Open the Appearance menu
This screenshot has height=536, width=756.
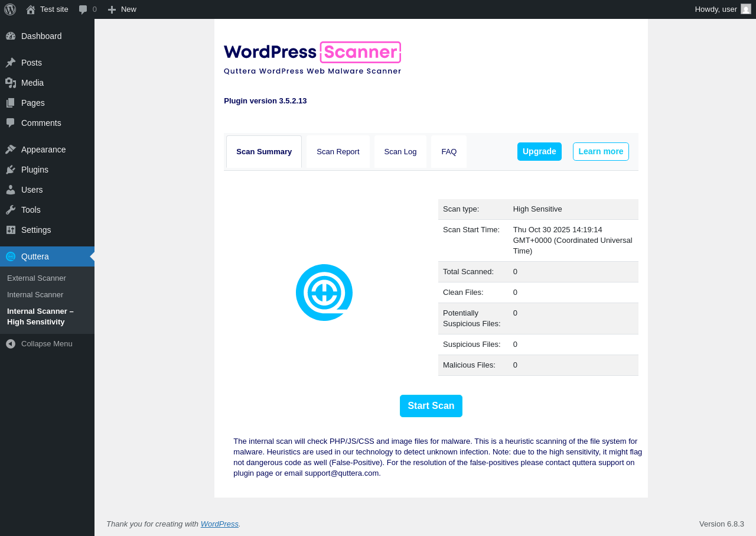[44, 150]
